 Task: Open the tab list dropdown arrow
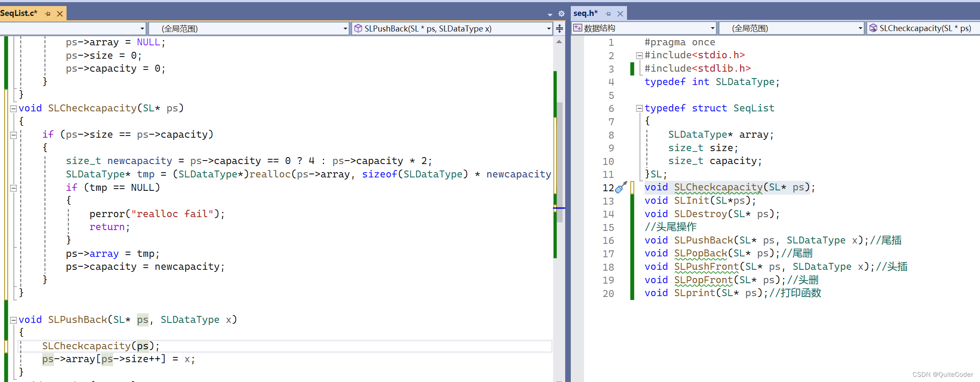click(550, 14)
